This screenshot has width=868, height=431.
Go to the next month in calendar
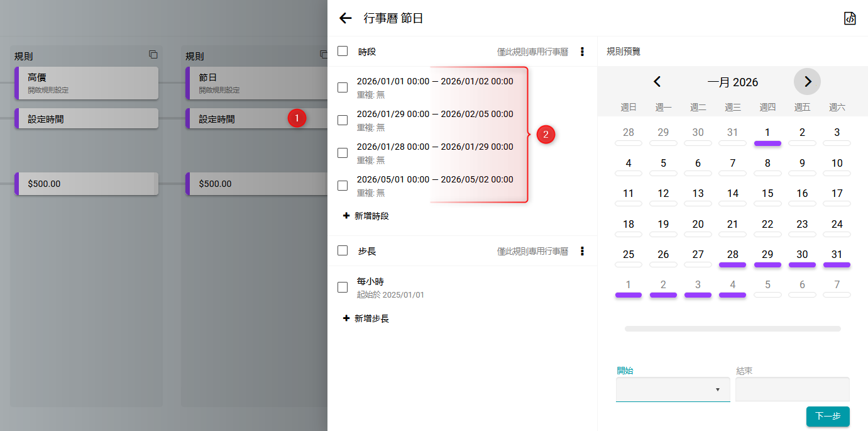pyautogui.click(x=807, y=82)
